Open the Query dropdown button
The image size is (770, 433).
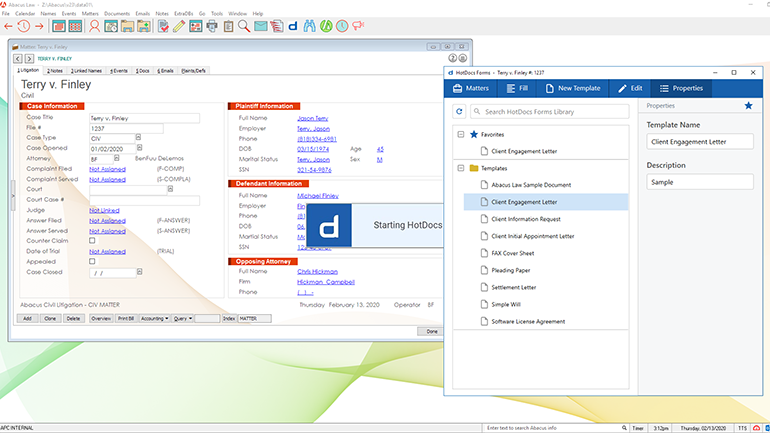click(x=183, y=319)
